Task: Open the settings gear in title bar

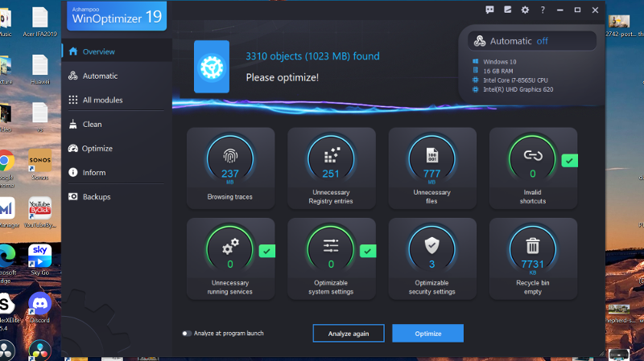Action: point(525,10)
